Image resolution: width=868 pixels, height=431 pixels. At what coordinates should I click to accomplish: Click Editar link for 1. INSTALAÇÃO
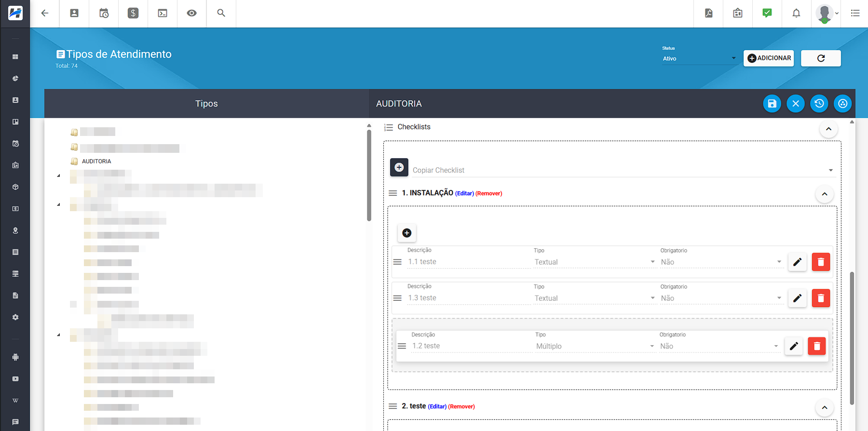(465, 193)
